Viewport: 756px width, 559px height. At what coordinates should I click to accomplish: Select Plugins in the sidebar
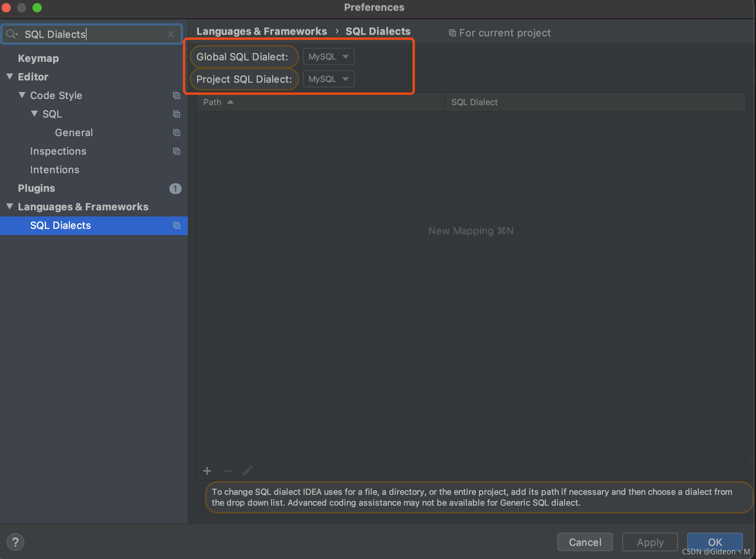[x=36, y=188]
